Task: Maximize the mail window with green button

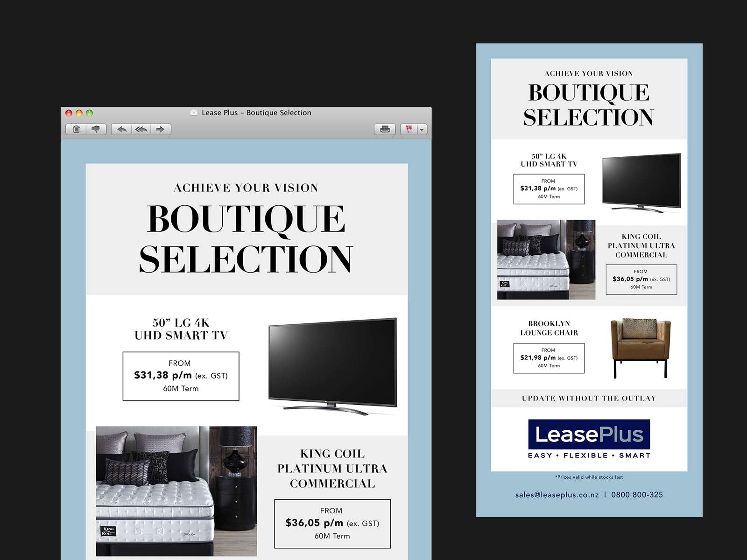Action: click(90, 113)
